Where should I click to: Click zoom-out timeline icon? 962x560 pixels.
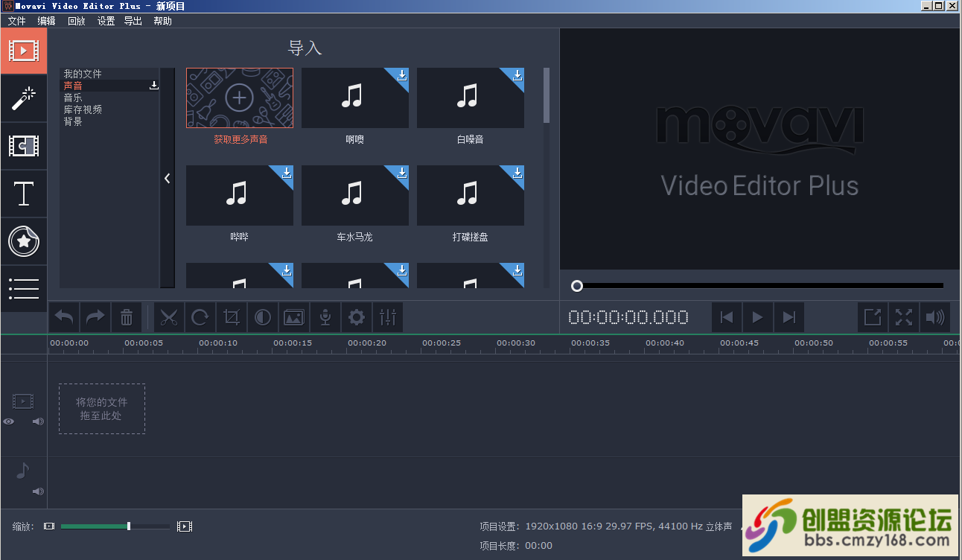49,526
